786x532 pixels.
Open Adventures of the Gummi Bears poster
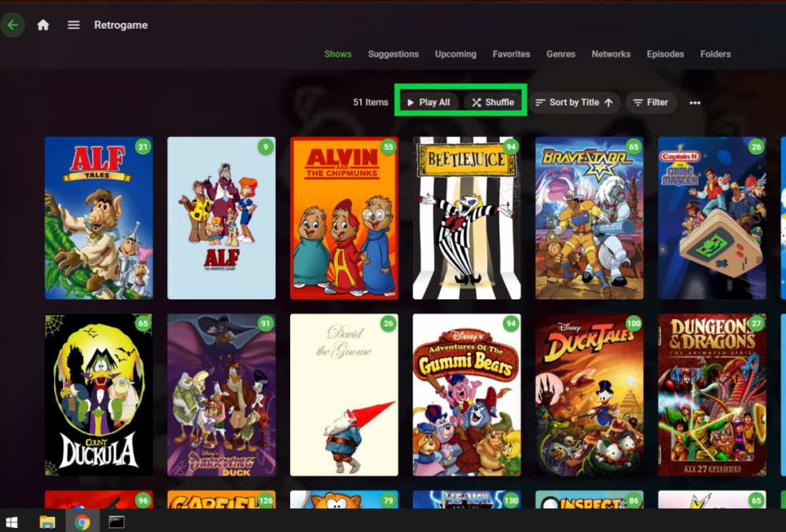coord(467,394)
